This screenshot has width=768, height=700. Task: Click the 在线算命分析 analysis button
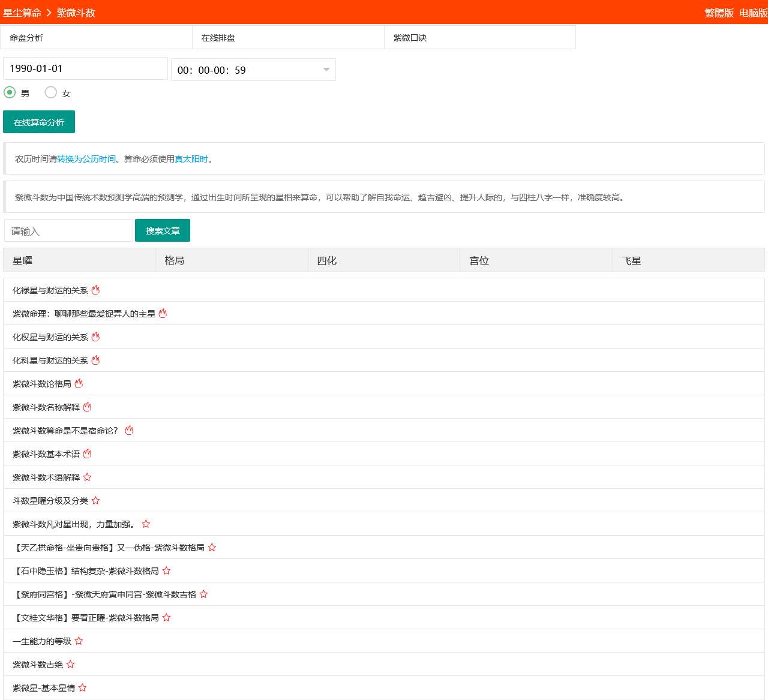pyautogui.click(x=38, y=122)
